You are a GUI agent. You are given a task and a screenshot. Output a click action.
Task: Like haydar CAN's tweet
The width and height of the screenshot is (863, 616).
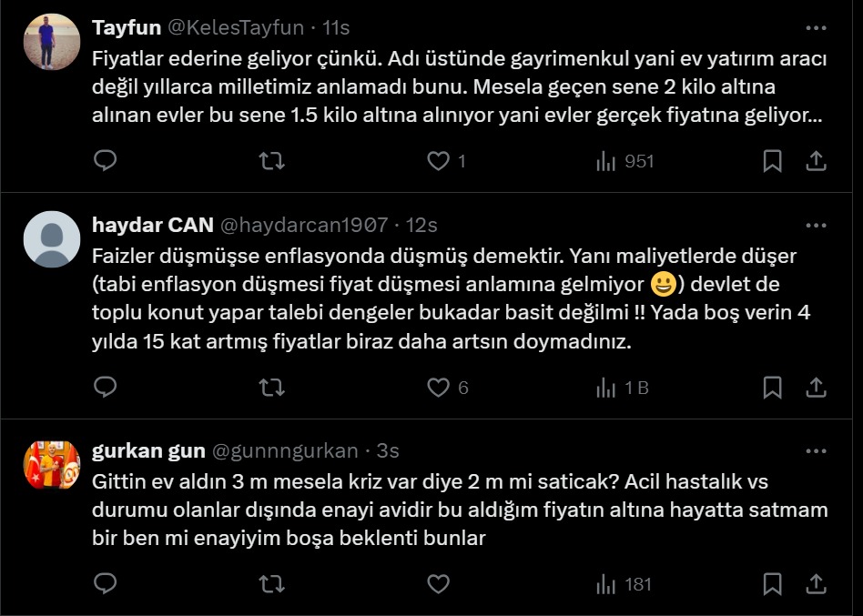439,388
